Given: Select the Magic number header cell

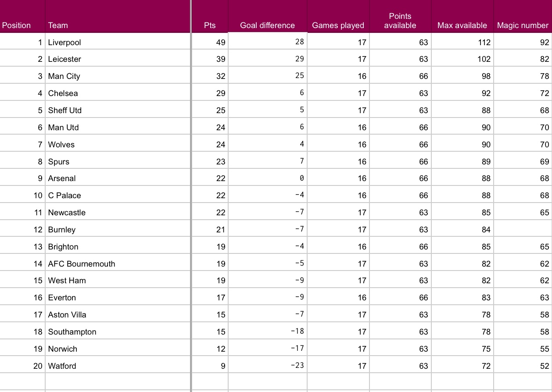Looking at the screenshot, I should coord(523,25).
